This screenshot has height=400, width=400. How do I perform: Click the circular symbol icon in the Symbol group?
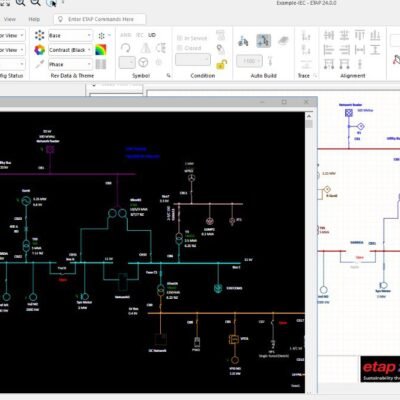143,62
